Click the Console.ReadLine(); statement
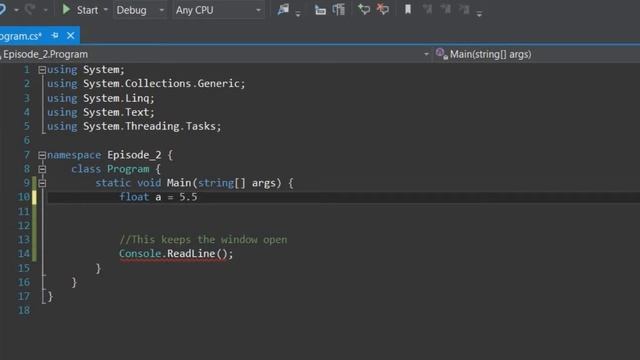 pos(176,254)
